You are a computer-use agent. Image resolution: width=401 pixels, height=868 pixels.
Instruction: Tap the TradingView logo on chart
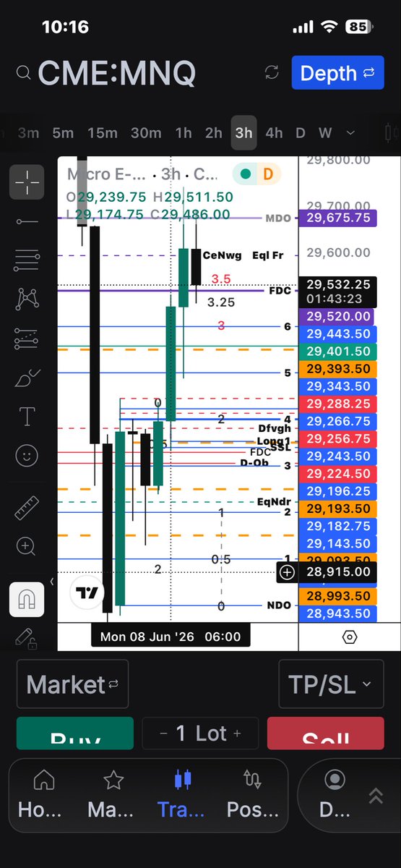click(x=87, y=593)
